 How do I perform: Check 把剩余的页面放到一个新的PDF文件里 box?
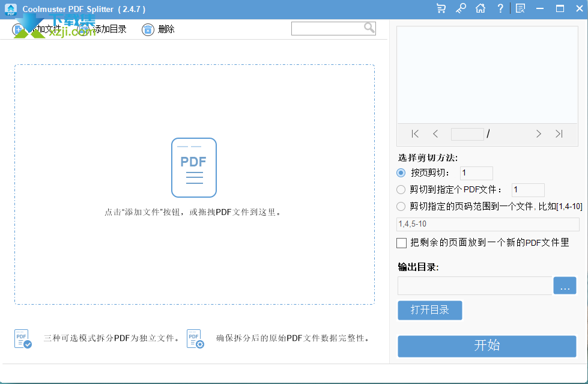[402, 243]
